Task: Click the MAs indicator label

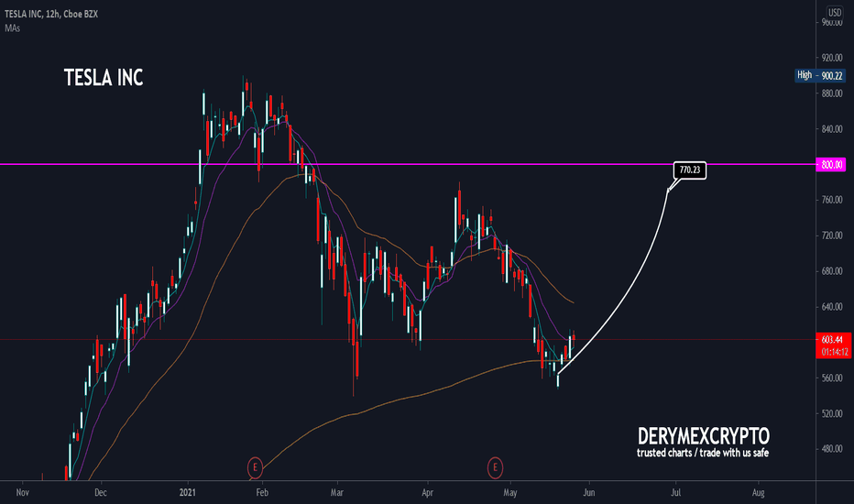Action: click(x=12, y=27)
